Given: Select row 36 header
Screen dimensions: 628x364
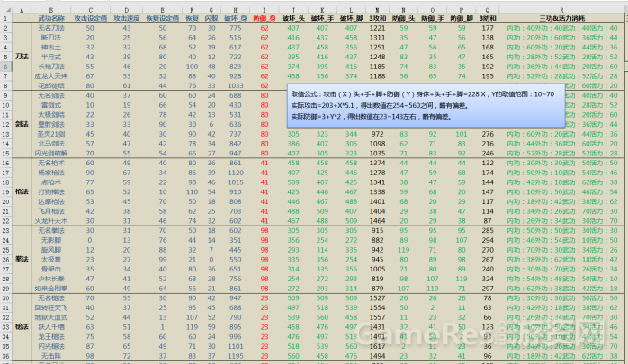Looking at the screenshot, I should coord(6,356).
